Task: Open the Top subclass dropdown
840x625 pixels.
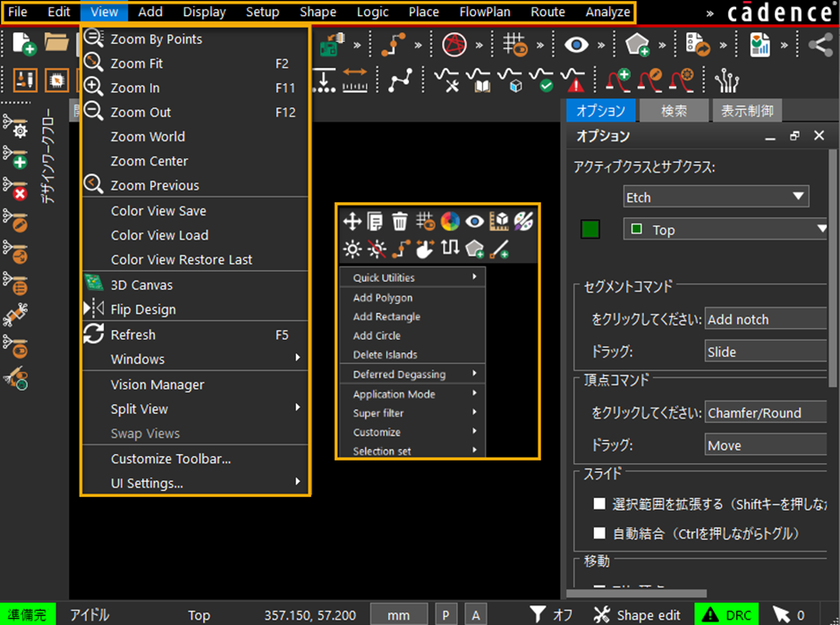Action: (x=725, y=229)
